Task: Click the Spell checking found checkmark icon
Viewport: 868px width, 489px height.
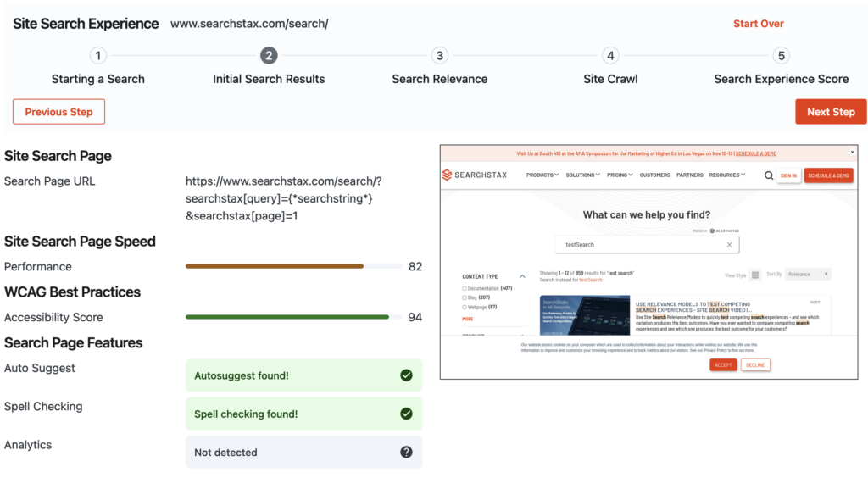Action: coord(406,414)
